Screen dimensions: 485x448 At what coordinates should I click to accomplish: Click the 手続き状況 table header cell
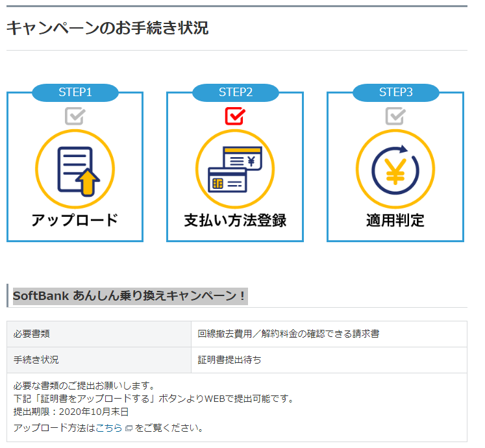[99, 360]
